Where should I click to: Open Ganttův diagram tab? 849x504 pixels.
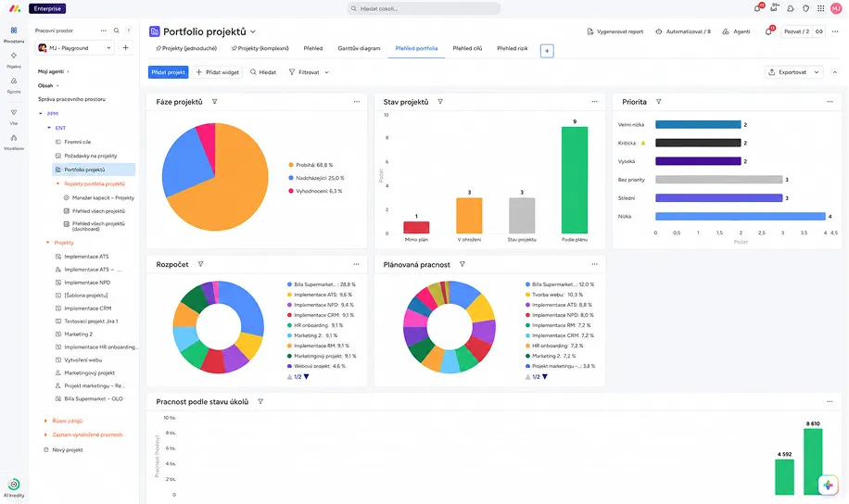[x=359, y=48]
